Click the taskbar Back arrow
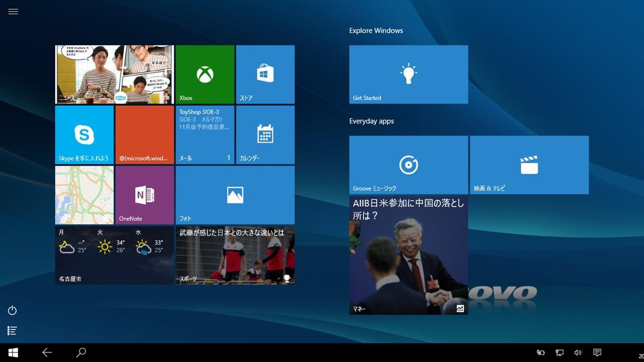644x362 pixels. tap(47, 352)
